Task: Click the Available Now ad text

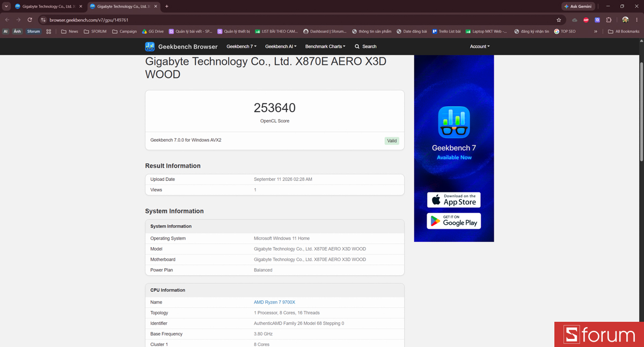Action: tap(454, 158)
